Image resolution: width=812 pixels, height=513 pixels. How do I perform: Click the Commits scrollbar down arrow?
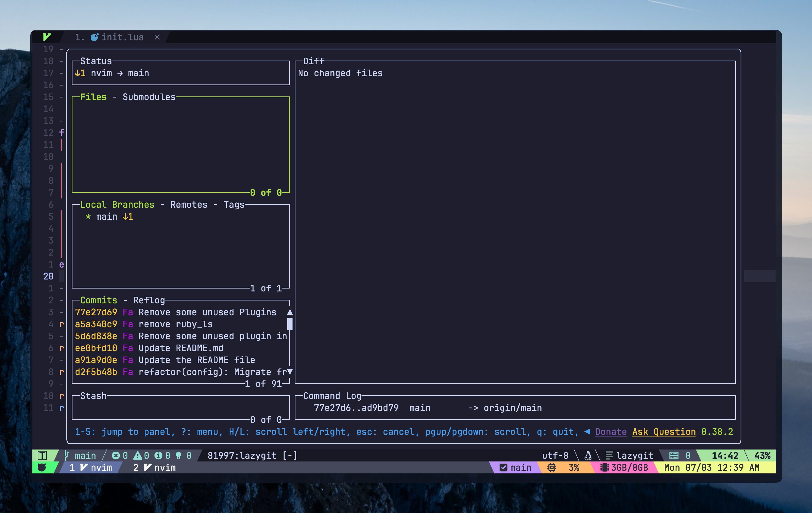click(x=290, y=372)
